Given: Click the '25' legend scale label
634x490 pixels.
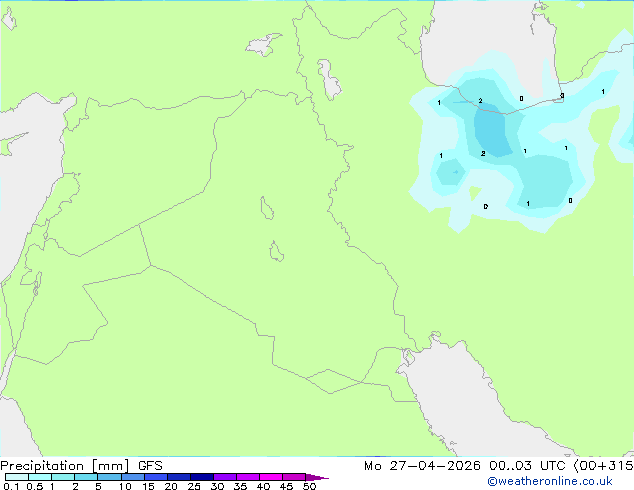Looking at the screenshot, I should (x=194, y=486).
